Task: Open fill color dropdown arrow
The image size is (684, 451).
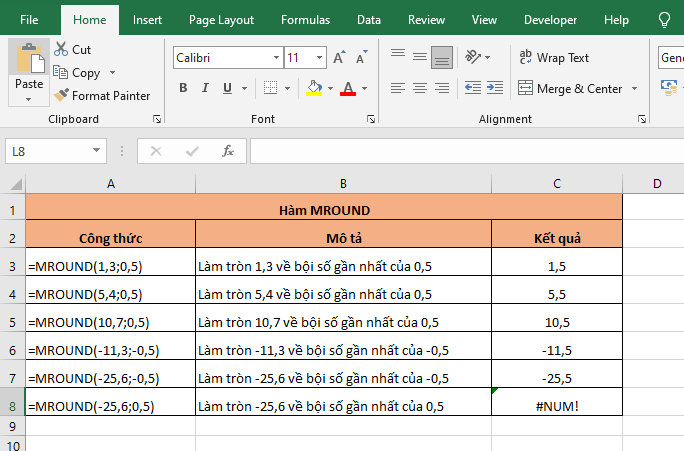Action: [x=330, y=89]
